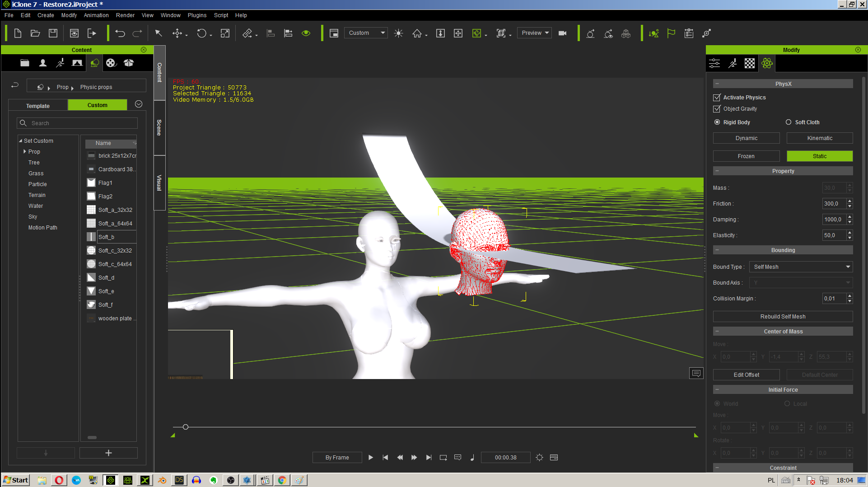
Task: Open the Parameter sliders tab in Modify
Action: 714,63
